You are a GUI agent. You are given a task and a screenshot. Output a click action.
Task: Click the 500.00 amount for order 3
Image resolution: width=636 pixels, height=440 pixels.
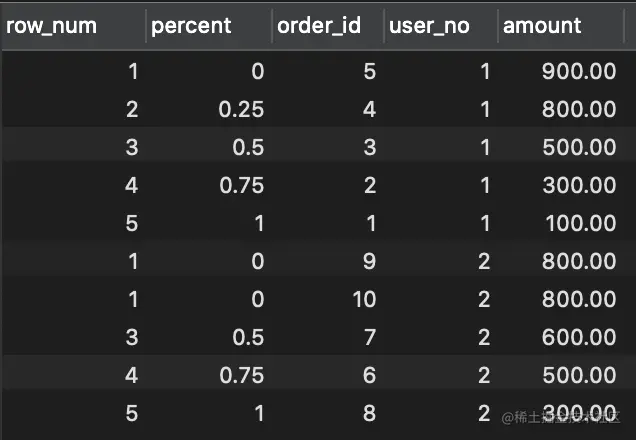[x=580, y=148]
